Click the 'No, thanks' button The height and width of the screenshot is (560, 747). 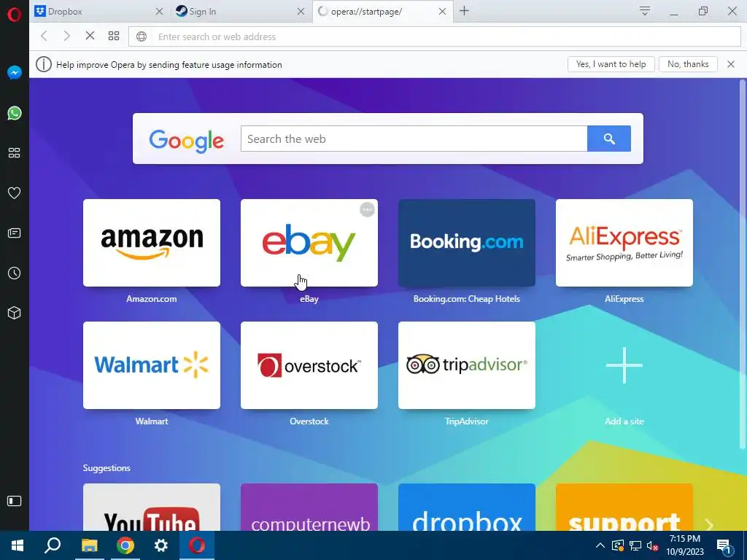pos(688,64)
